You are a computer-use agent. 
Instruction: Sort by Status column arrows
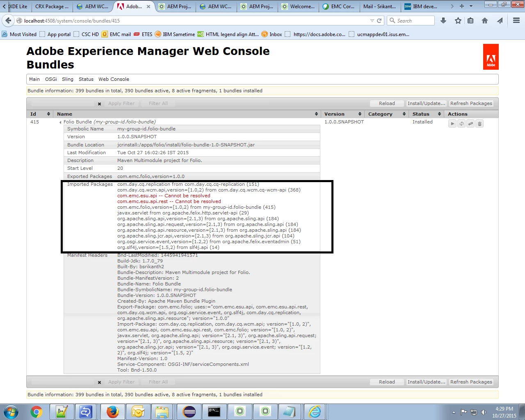coord(439,114)
